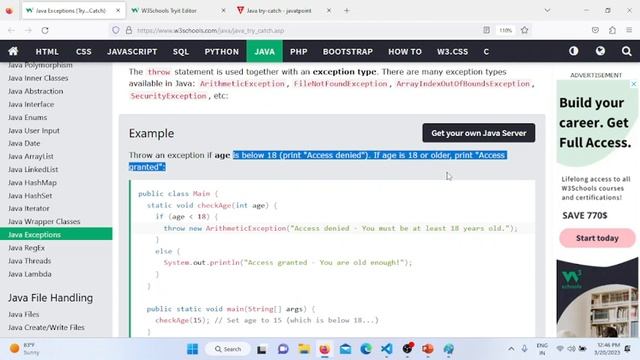Open Java HashSet in sidebar

point(30,196)
